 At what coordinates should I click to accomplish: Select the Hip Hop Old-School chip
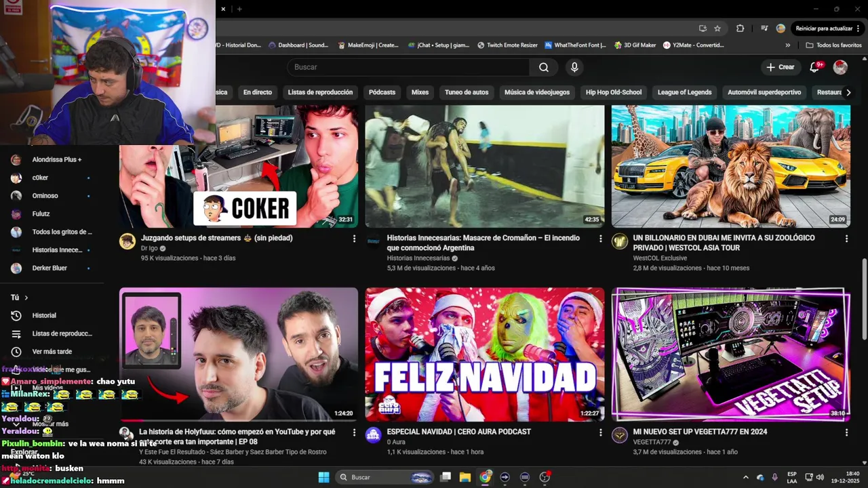(x=614, y=92)
